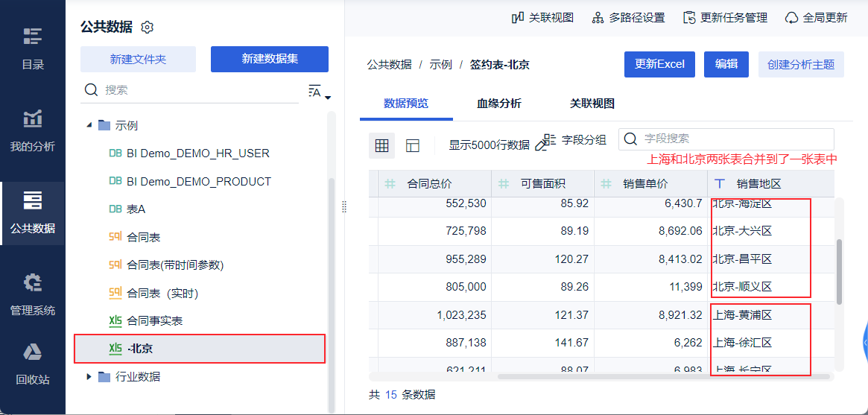This screenshot has height=415, width=868.
Task: Click the panel divider drag handle
Action: point(343,206)
